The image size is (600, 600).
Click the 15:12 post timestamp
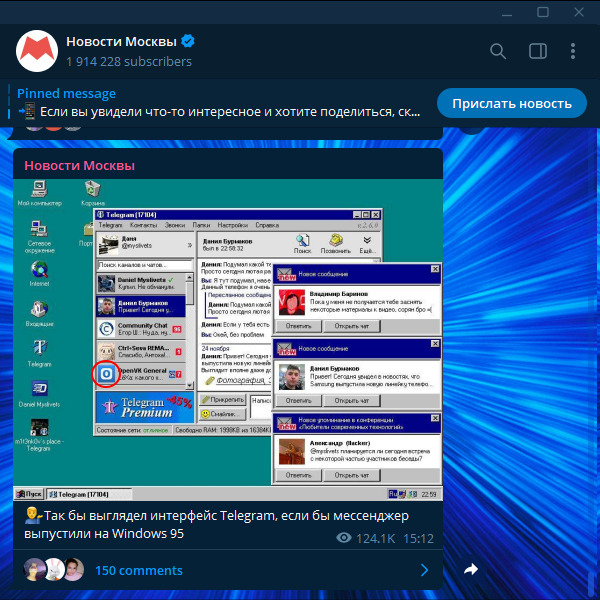(x=418, y=538)
